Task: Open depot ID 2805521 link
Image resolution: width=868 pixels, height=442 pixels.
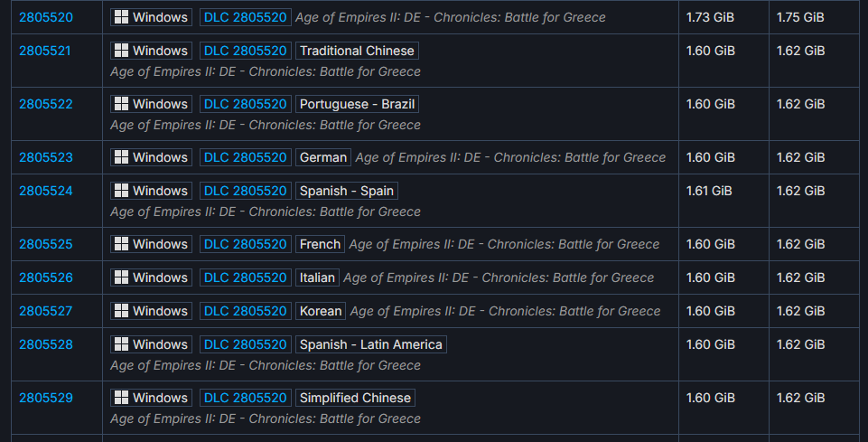Action: tap(45, 51)
